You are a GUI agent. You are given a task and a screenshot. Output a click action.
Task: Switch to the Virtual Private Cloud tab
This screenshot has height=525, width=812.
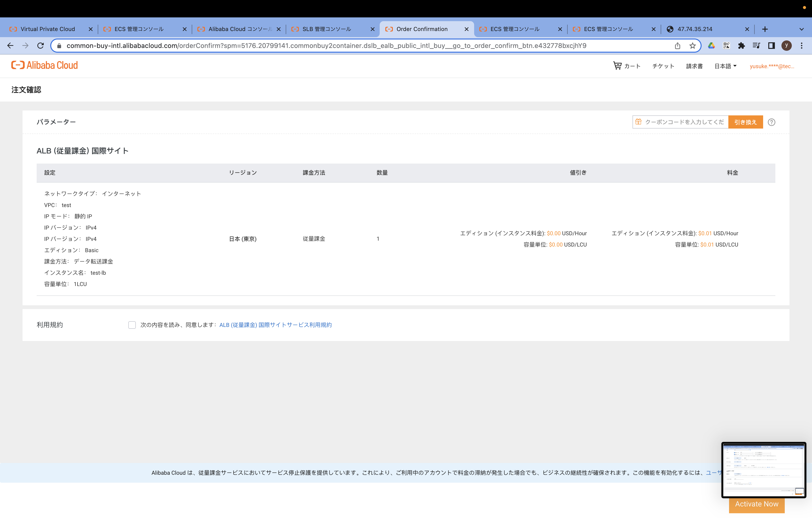pos(48,29)
